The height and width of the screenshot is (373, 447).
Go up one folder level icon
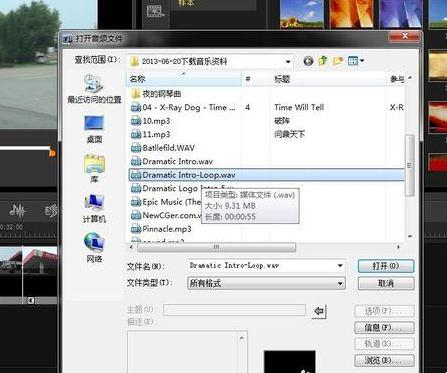[x=323, y=61]
